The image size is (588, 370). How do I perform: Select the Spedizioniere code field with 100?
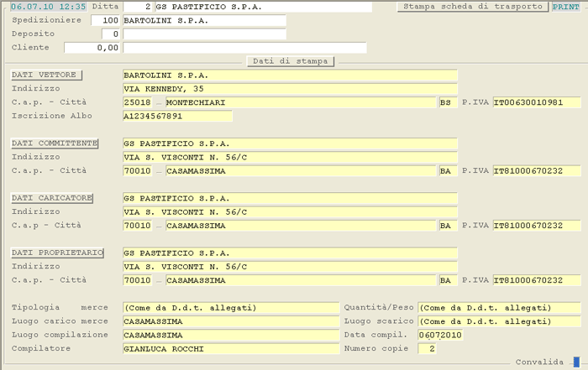[105, 20]
